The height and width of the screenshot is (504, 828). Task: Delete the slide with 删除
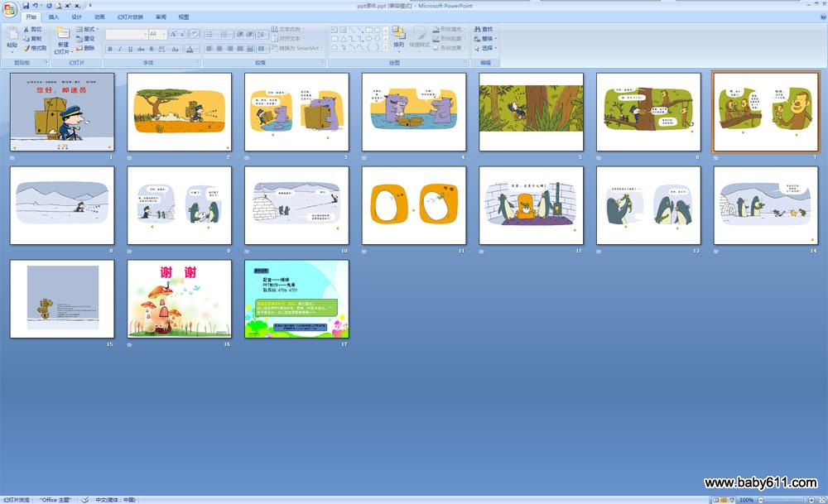(x=85, y=48)
